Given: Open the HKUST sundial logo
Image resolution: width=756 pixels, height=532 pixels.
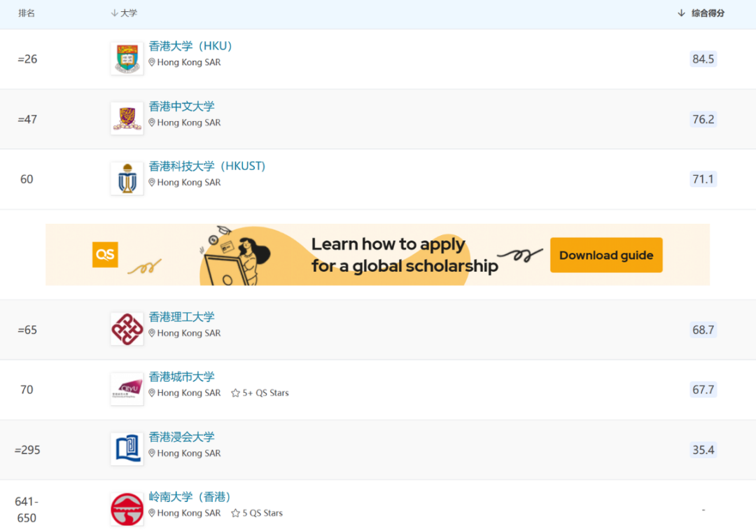Looking at the screenshot, I should pyautogui.click(x=127, y=178).
